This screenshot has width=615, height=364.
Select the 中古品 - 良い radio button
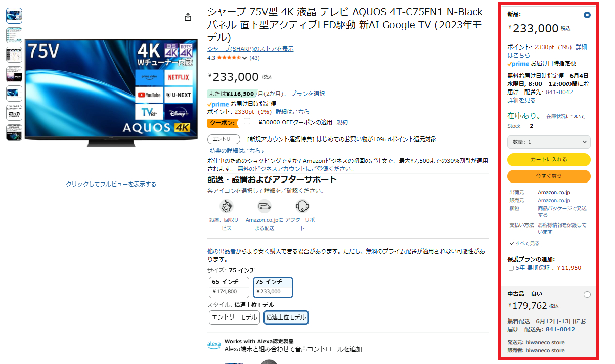[586, 294]
